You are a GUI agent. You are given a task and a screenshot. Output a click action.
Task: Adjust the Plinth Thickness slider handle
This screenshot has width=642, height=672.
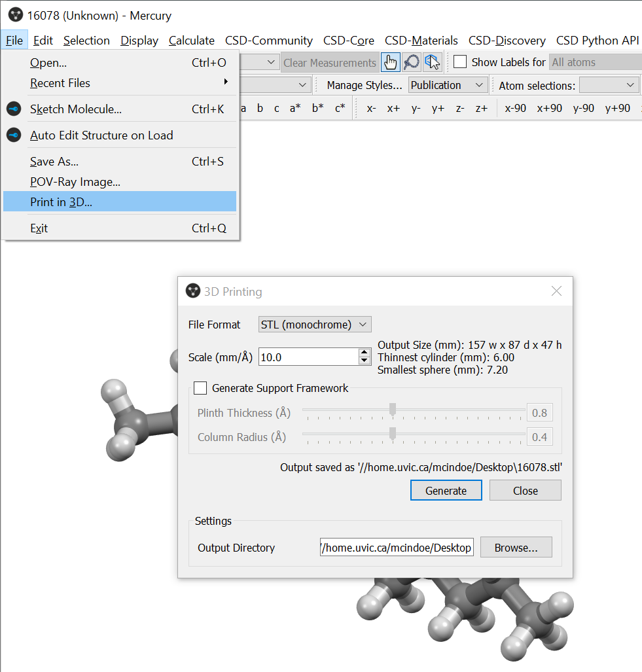[393, 410]
